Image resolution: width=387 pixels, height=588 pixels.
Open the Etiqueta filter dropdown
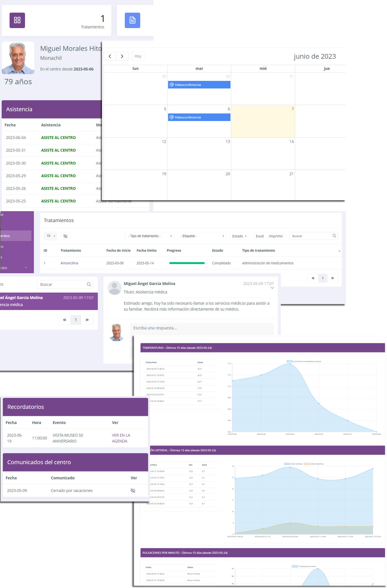pos(202,236)
